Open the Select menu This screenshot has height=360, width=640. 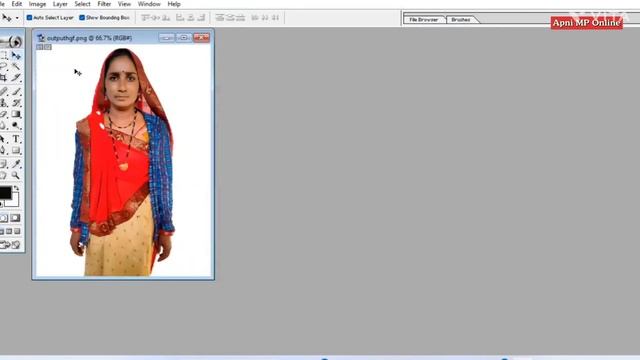(82, 4)
